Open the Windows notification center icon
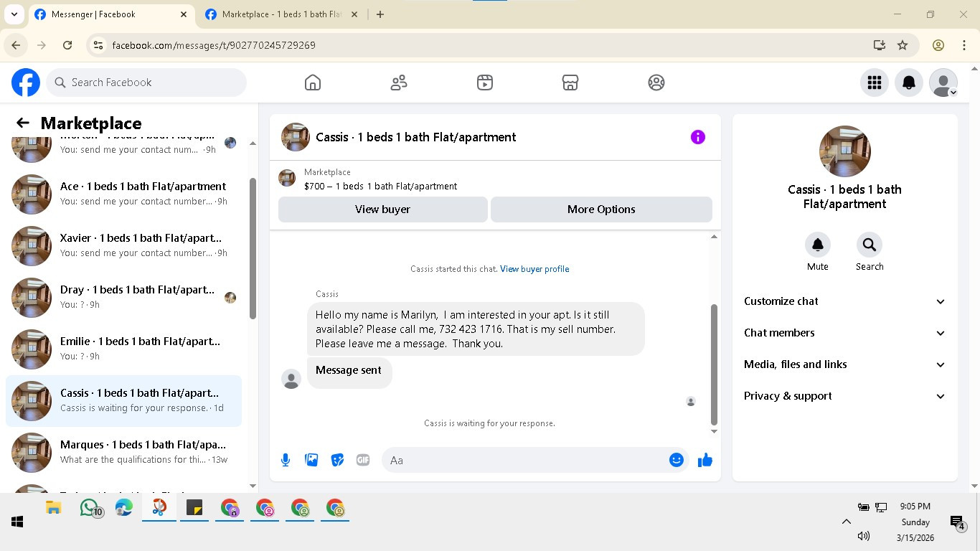The image size is (980, 551). coord(957,523)
